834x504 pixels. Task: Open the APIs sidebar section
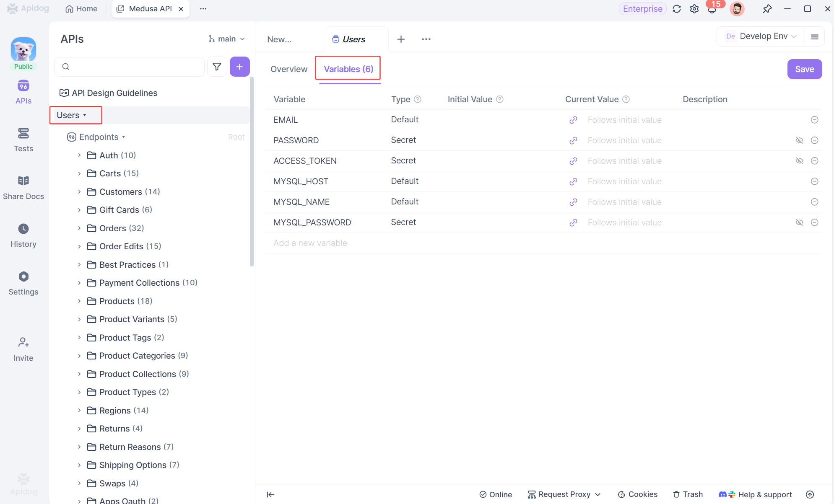pyautogui.click(x=23, y=92)
